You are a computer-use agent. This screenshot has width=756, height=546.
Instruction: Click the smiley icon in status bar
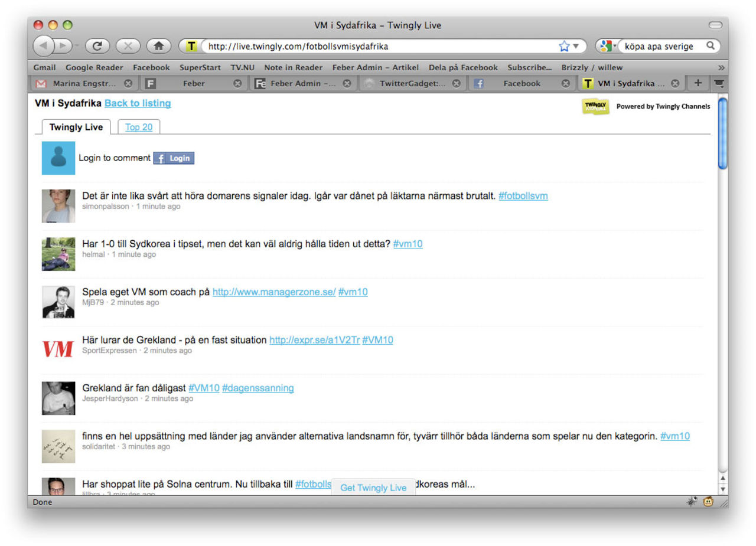click(708, 502)
